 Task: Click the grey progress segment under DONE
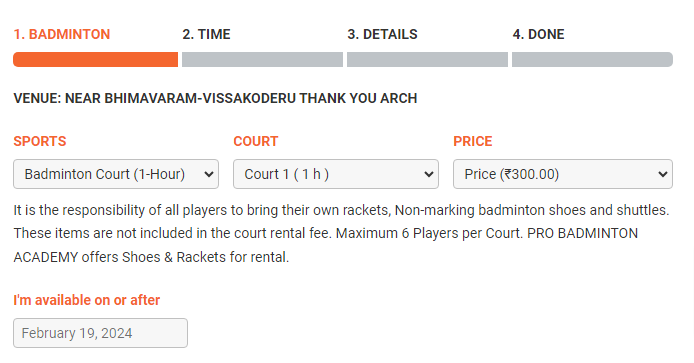[592, 59]
